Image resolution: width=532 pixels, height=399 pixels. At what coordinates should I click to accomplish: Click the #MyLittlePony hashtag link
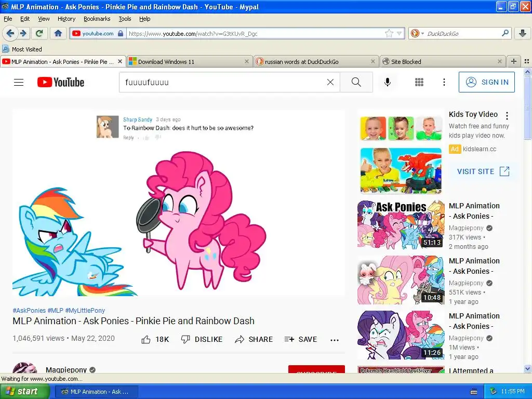coord(85,311)
